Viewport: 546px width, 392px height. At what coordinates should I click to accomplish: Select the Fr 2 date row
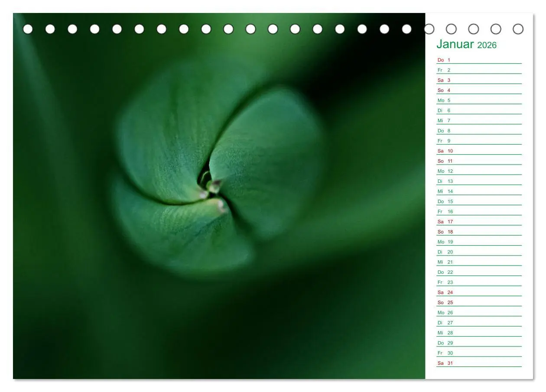coord(479,70)
